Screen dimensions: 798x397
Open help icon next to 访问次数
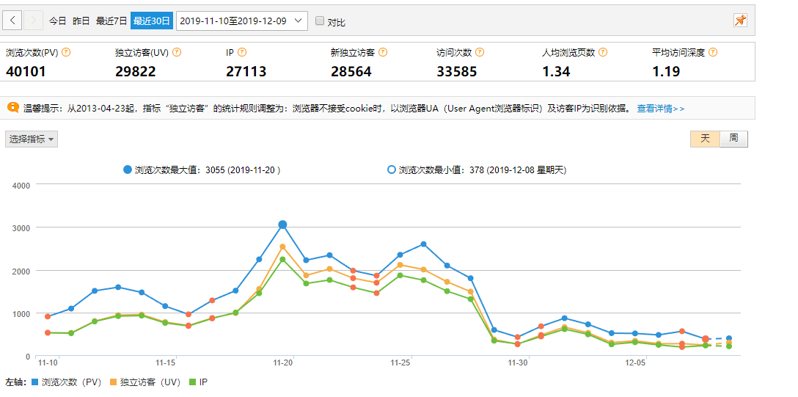pyautogui.click(x=479, y=52)
